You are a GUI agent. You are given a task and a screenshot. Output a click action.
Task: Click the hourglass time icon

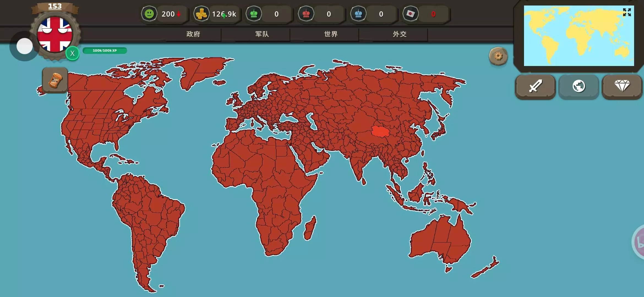55,80
